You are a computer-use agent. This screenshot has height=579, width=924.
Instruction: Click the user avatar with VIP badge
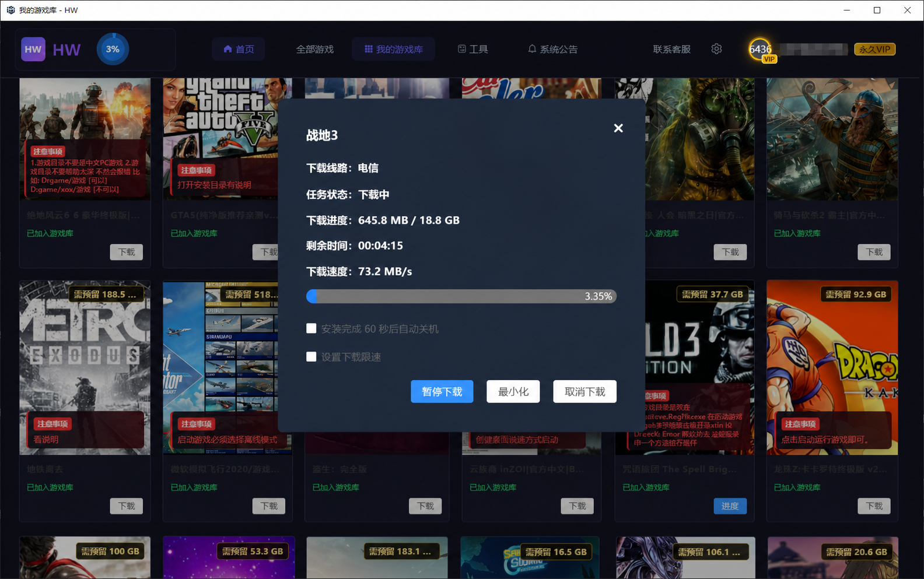pos(761,50)
